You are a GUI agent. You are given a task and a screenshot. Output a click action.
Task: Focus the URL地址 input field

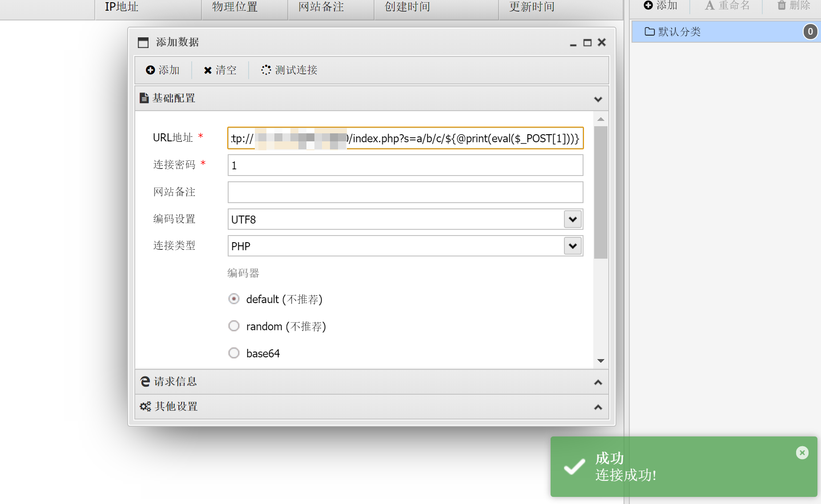coord(406,138)
